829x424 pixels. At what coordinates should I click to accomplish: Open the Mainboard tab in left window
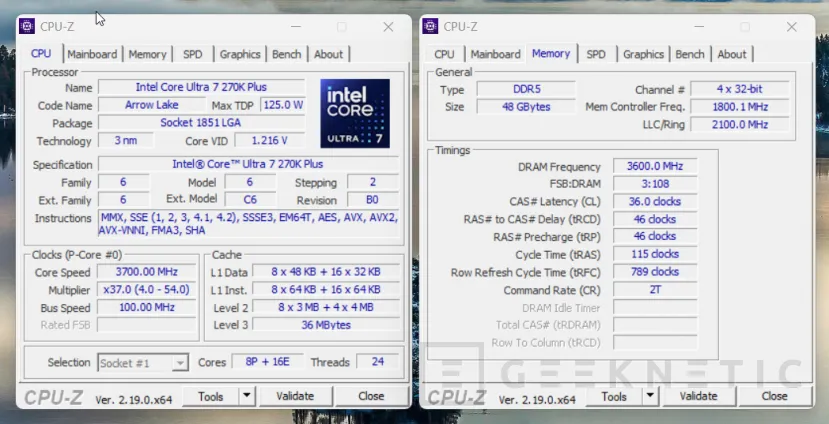tap(92, 54)
